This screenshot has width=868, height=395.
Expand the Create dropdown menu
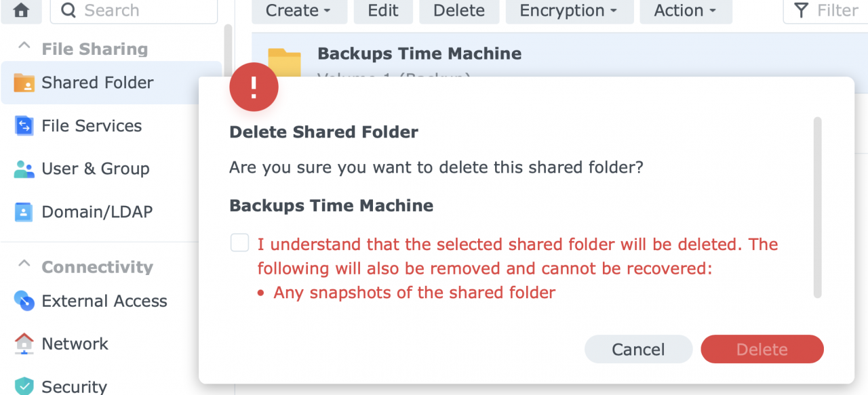point(298,11)
